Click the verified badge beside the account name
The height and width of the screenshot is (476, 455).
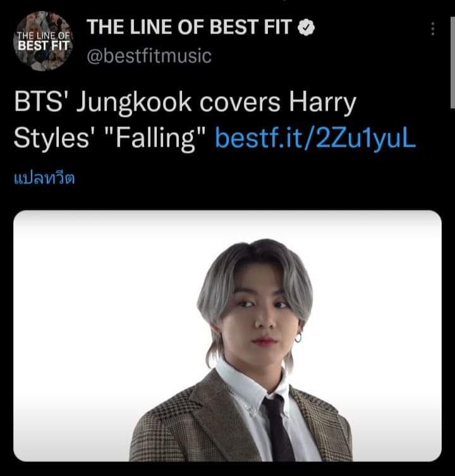coord(306,27)
